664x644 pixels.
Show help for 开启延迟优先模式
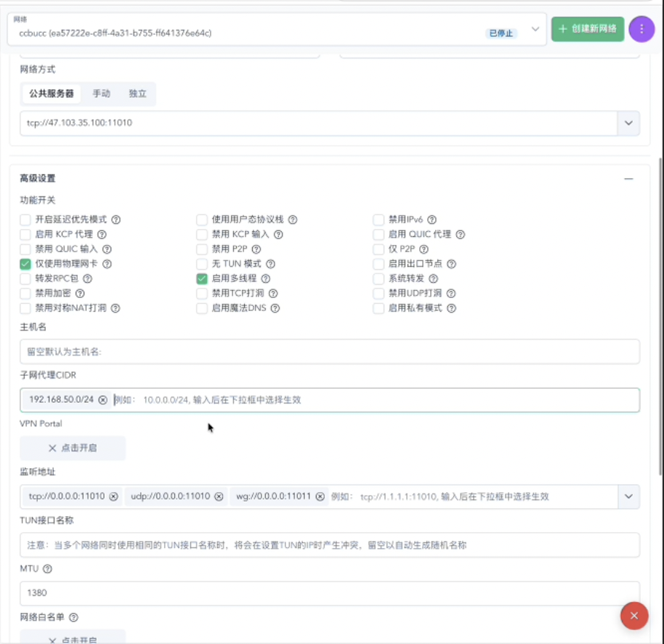tap(116, 220)
